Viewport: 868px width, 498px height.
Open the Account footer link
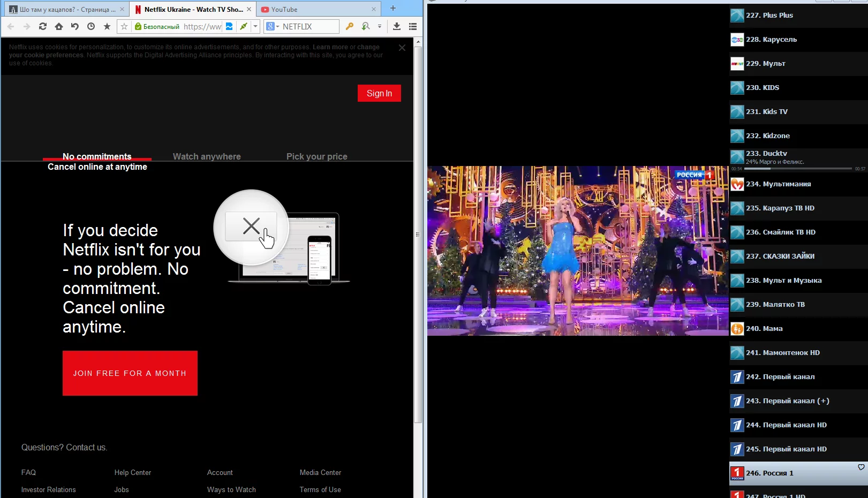pyautogui.click(x=220, y=472)
